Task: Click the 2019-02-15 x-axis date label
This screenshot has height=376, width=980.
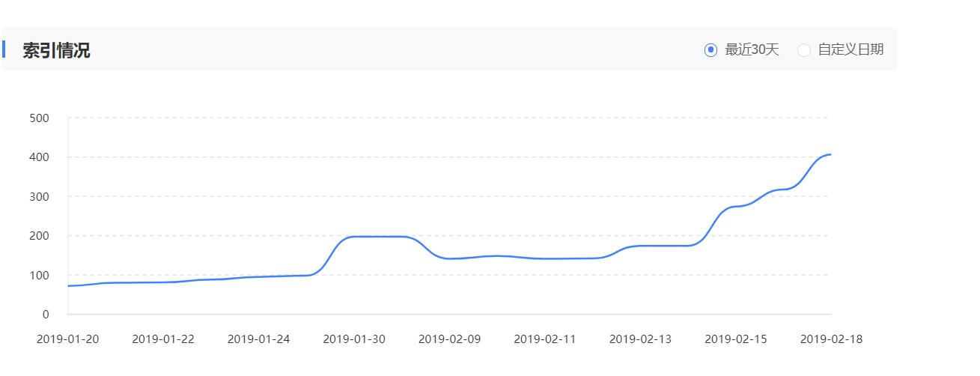Action: (736, 339)
